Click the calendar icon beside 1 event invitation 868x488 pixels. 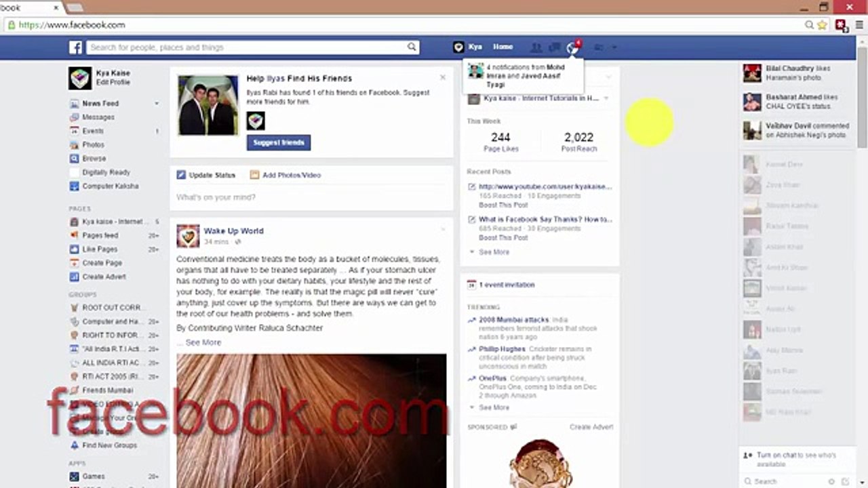pyautogui.click(x=471, y=285)
